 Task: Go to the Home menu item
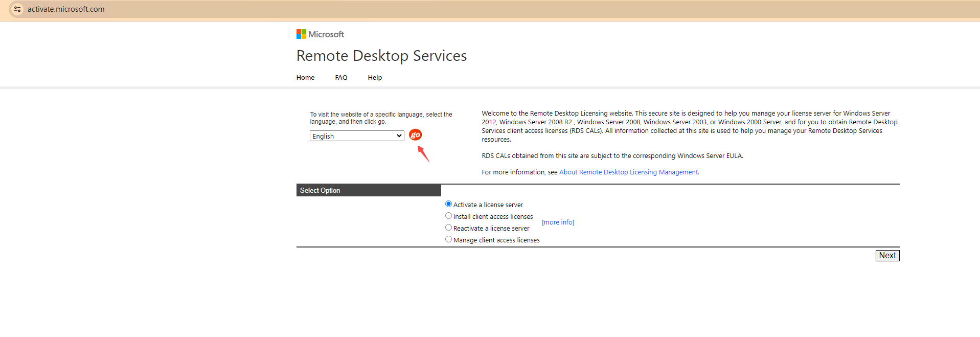305,78
